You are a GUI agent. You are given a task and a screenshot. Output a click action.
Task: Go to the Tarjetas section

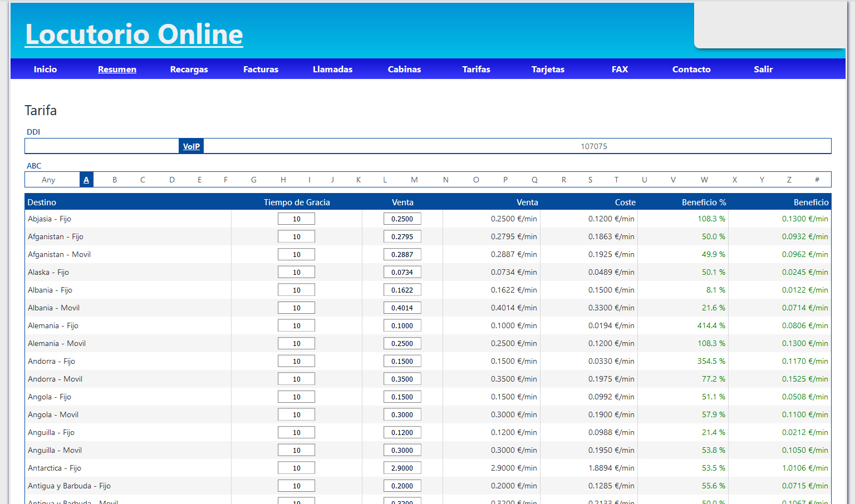point(548,70)
